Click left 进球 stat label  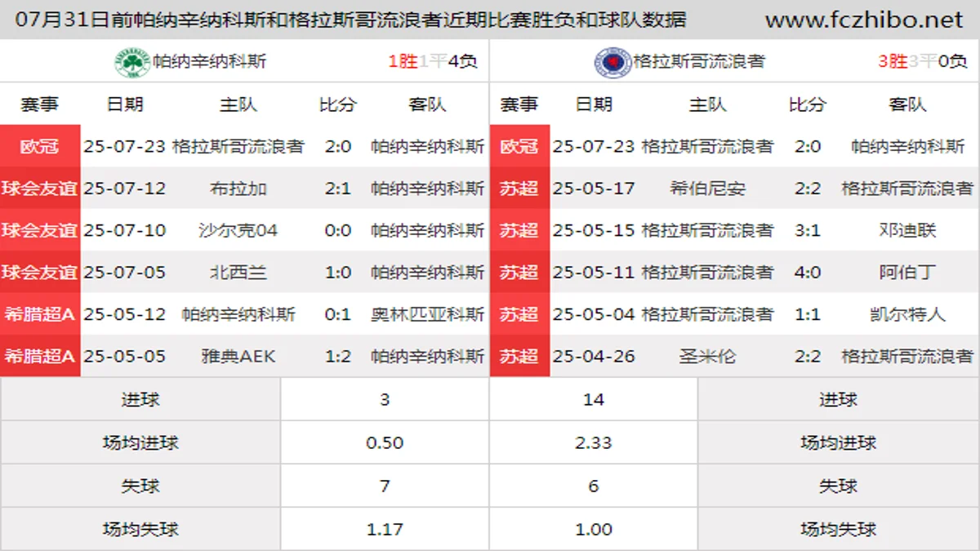[x=140, y=399]
